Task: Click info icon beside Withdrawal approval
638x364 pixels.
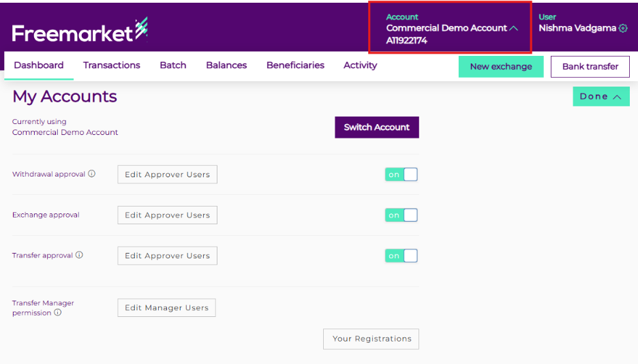Action: (x=92, y=174)
